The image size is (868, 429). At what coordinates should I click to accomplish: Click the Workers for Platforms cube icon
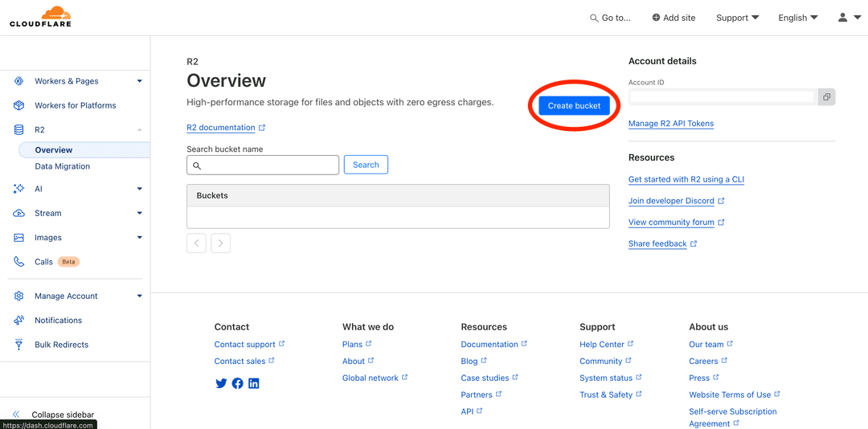[18, 105]
